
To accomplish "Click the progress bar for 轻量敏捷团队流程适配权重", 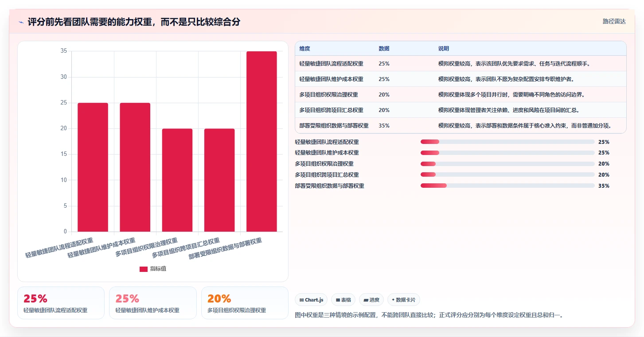I will 507,142.
